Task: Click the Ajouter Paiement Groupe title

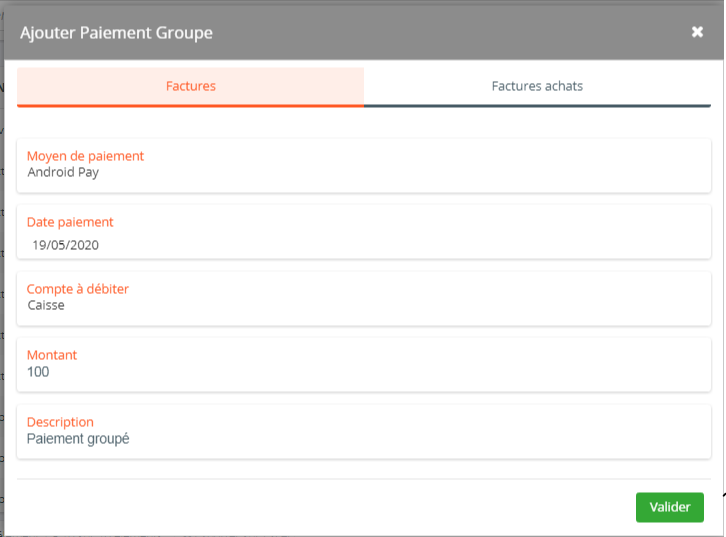Action: [116, 33]
